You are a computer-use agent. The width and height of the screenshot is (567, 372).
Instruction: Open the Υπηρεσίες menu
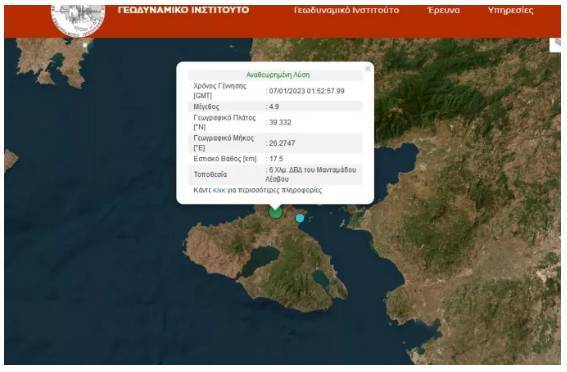(510, 10)
